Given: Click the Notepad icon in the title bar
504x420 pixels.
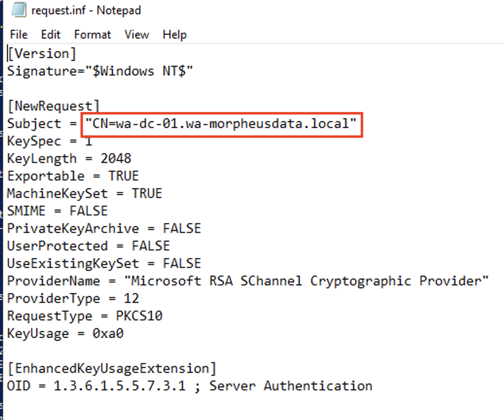Looking at the screenshot, I should click(18, 10).
